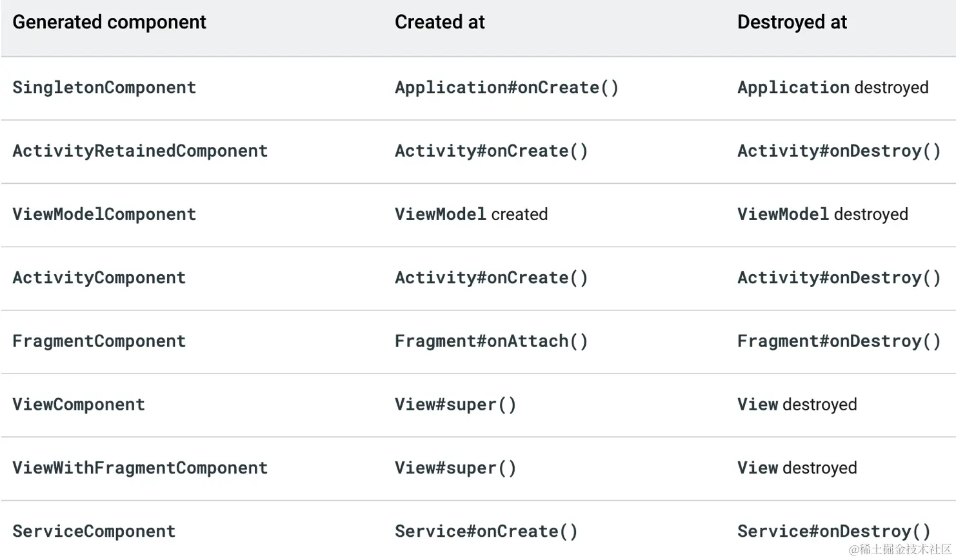Select the "Destroyed at" column header
This screenshot has width=956, height=560.
tap(792, 23)
